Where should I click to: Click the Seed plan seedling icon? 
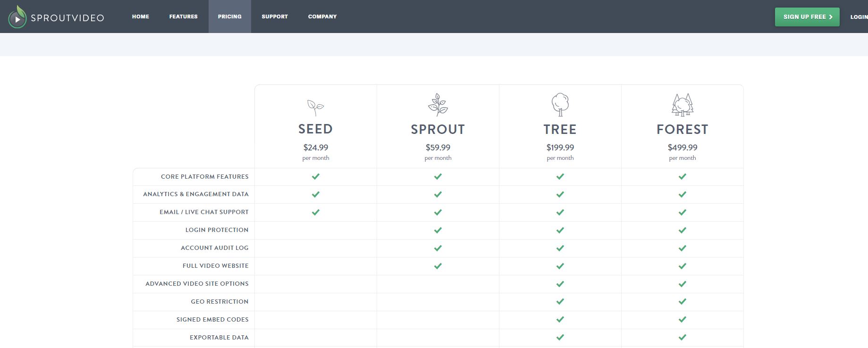315,108
